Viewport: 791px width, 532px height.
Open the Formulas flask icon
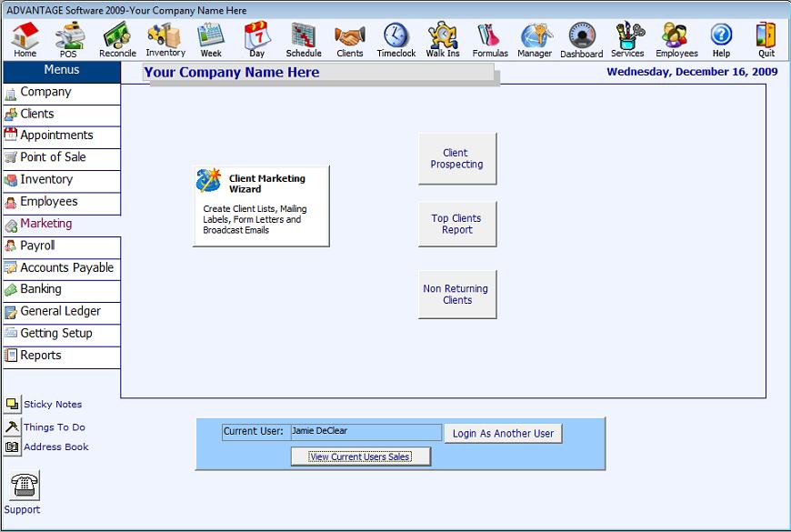tap(490, 39)
